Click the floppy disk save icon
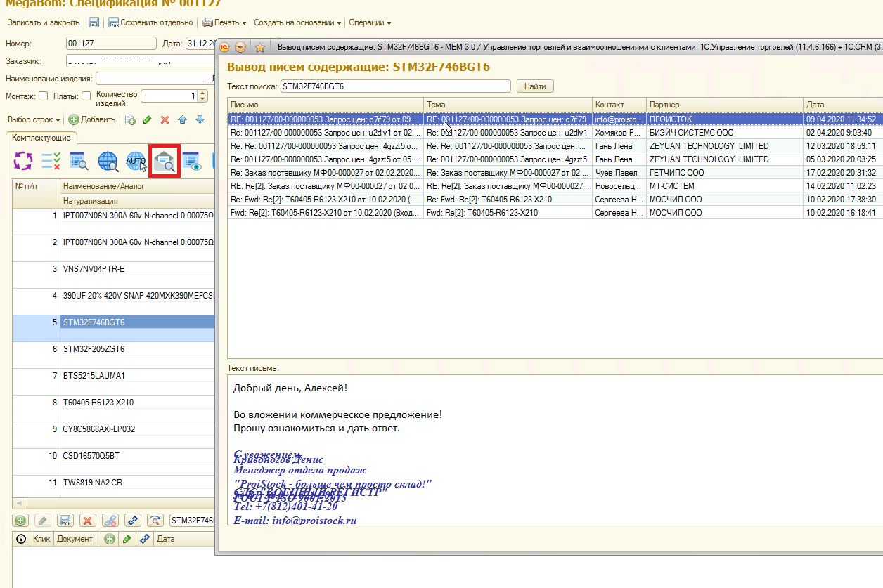This screenshot has width=883, height=588. (94, 22)
